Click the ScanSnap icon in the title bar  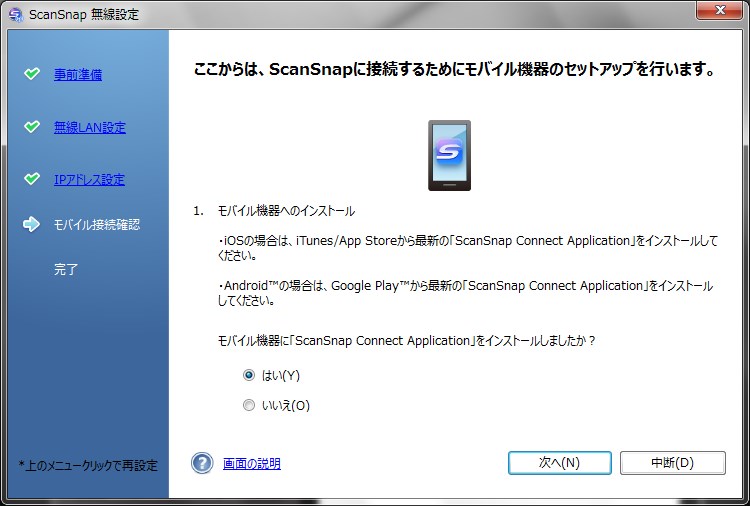tap(15, 14)
